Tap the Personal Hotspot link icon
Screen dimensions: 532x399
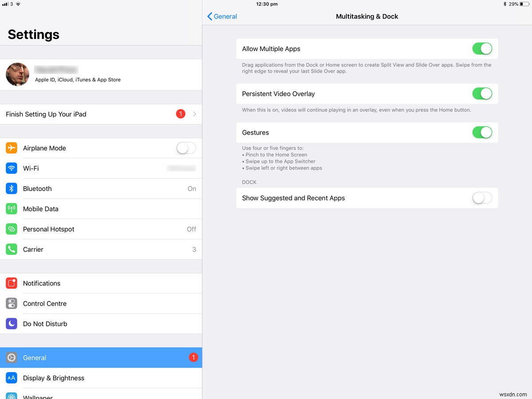point(12,229)
